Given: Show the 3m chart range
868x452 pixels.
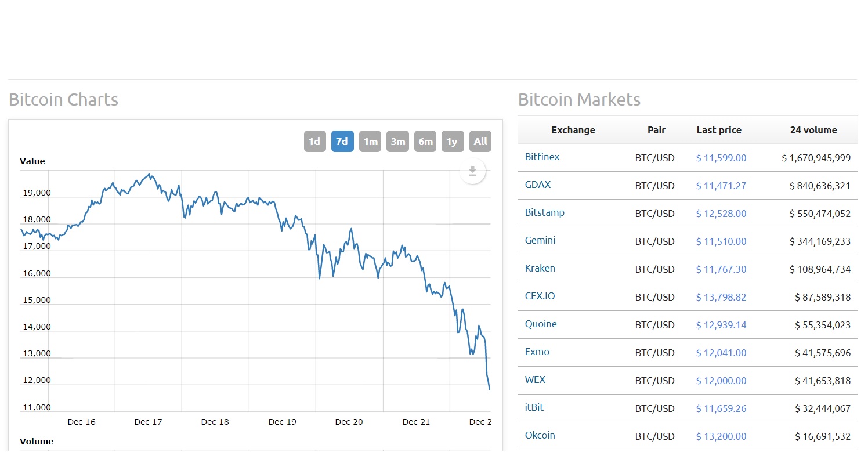Looking at the screenshot, I should click(x=397, y=142).
